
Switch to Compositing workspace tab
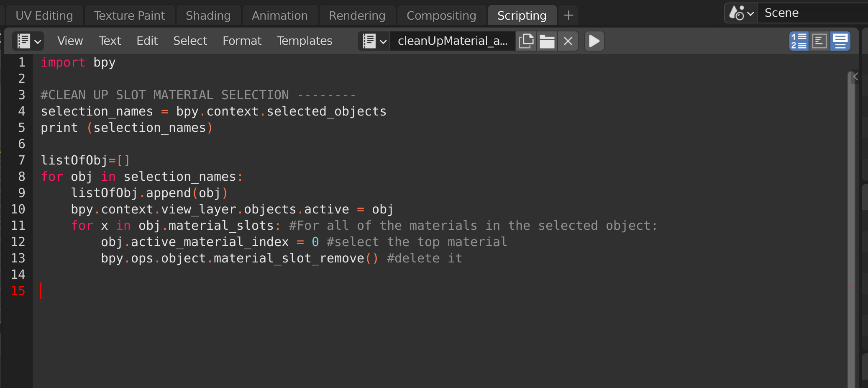(441, 15)
